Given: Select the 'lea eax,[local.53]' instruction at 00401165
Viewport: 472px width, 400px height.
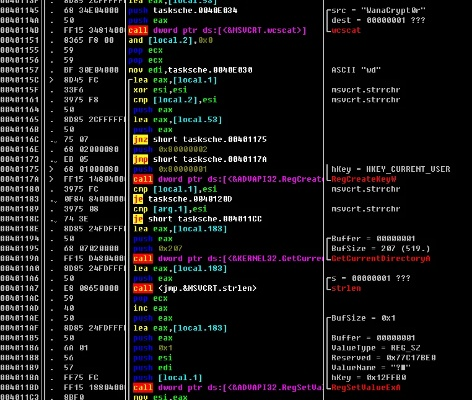Looking at the screenshot, I should tap(177, 120).
